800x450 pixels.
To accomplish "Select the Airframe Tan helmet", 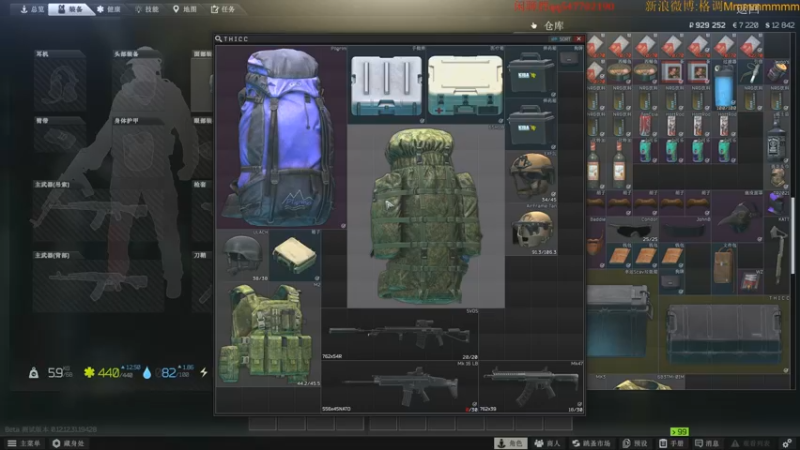I will [x=531, y=229].
